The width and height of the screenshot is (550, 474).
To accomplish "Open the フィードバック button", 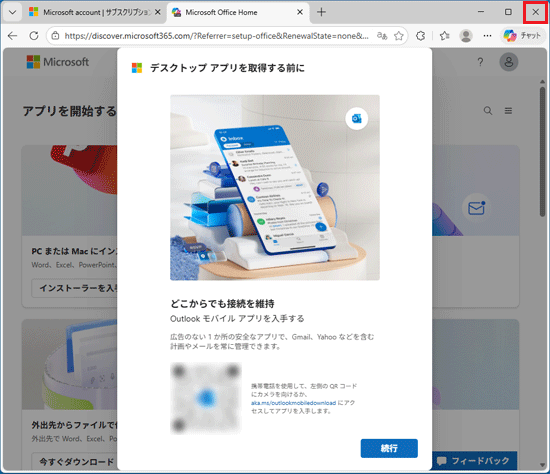I will click(474, 460).
